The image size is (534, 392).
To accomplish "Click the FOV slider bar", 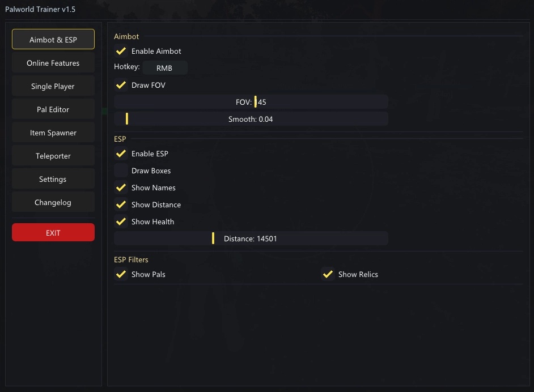I will (251, 102).
